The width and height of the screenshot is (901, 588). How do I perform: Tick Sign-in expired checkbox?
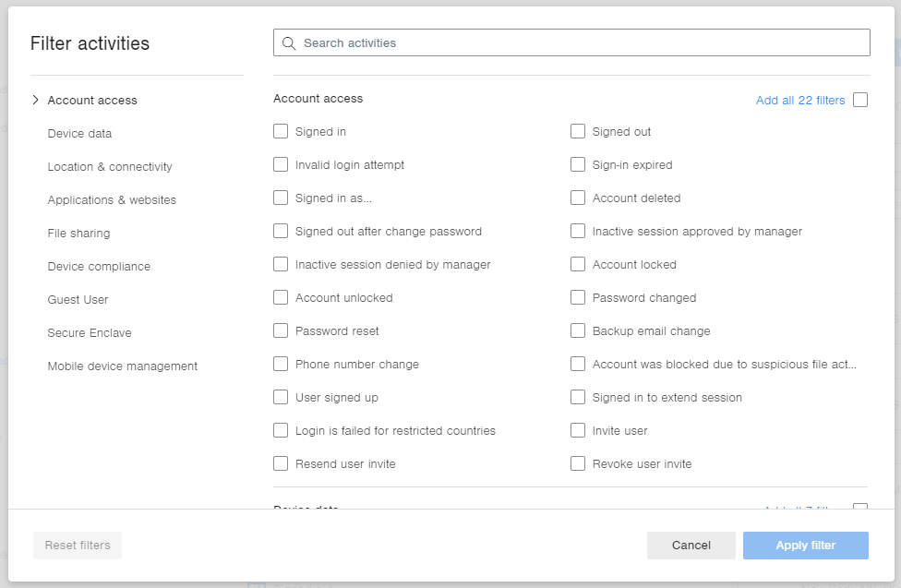(x=578, y=165)
